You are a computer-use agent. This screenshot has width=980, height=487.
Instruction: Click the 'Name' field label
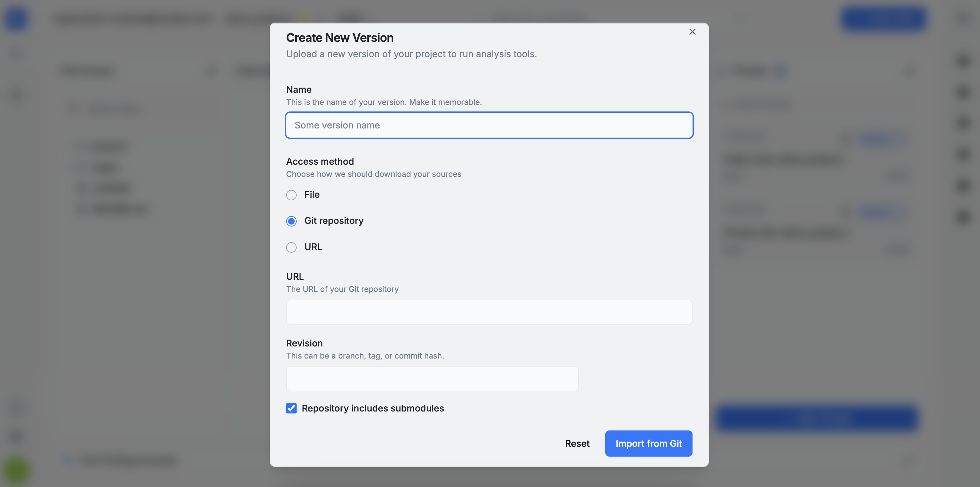pyautogui.click(x=299, y=90)
